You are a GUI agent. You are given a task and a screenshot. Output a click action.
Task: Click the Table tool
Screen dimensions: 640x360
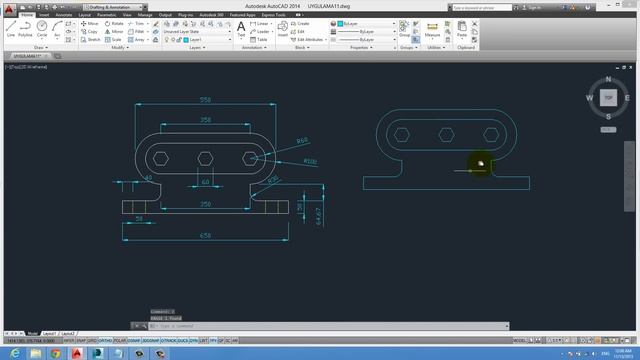tap(258, 40)
